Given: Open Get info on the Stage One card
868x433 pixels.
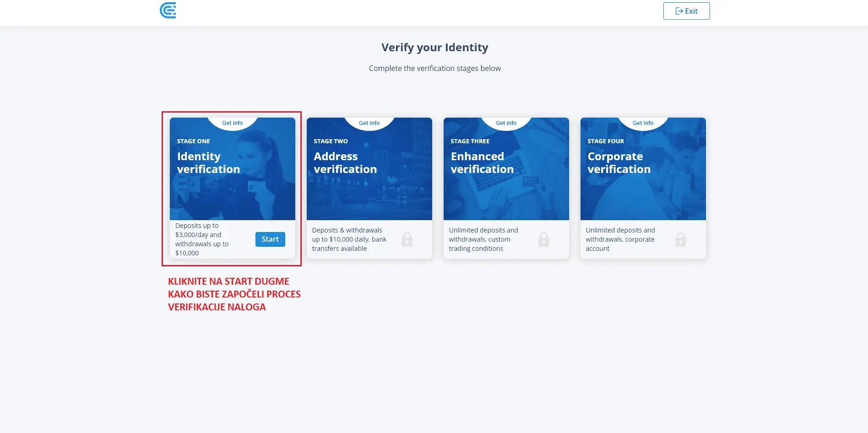Looking at the screenshot, I should [x=233, y=123].
